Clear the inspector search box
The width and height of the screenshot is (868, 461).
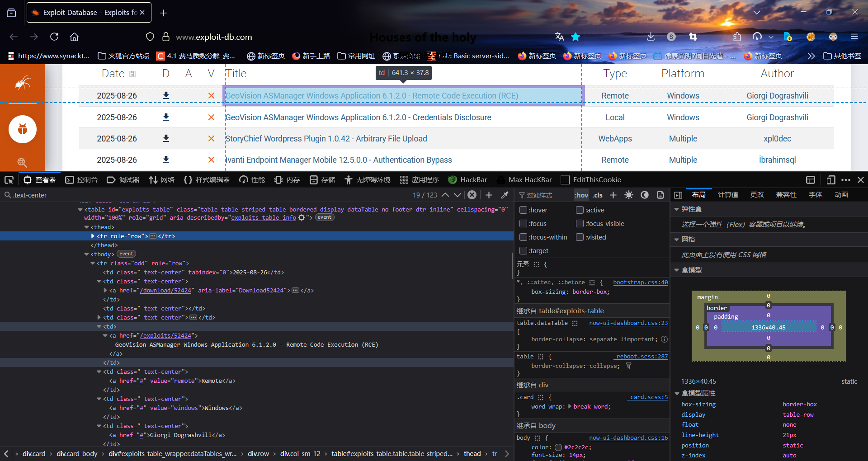tap(472, 195)
